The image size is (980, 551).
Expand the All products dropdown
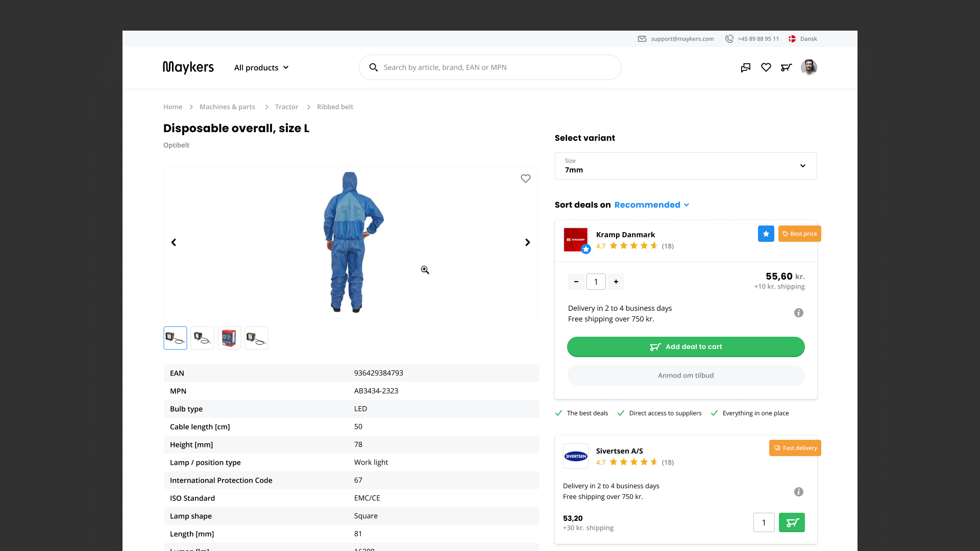pos(261,67)
